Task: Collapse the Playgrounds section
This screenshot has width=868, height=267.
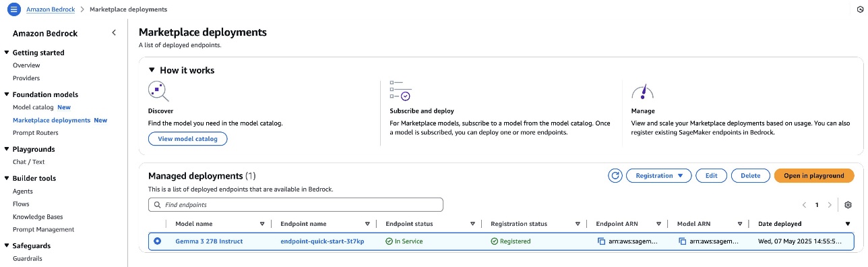Action: (7, 149)
